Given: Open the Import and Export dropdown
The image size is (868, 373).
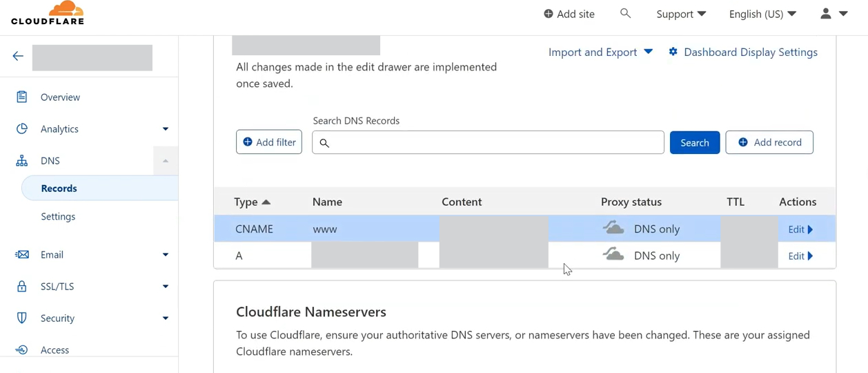Looking at the screenshot, I should (x=600, y=52).
